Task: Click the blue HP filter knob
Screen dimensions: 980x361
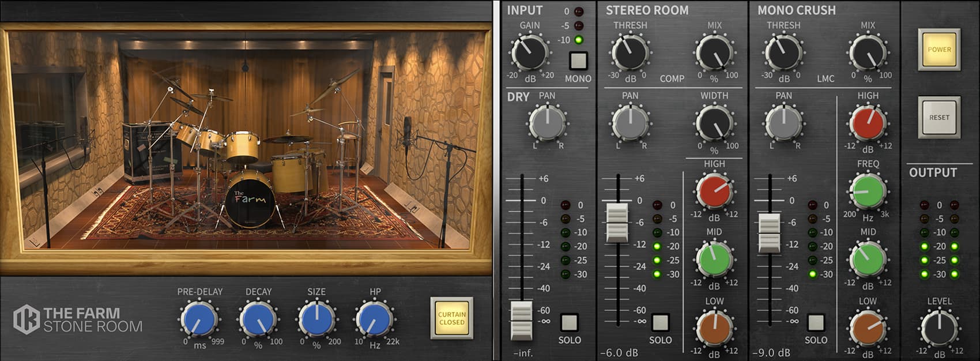Action: point(374,319)
